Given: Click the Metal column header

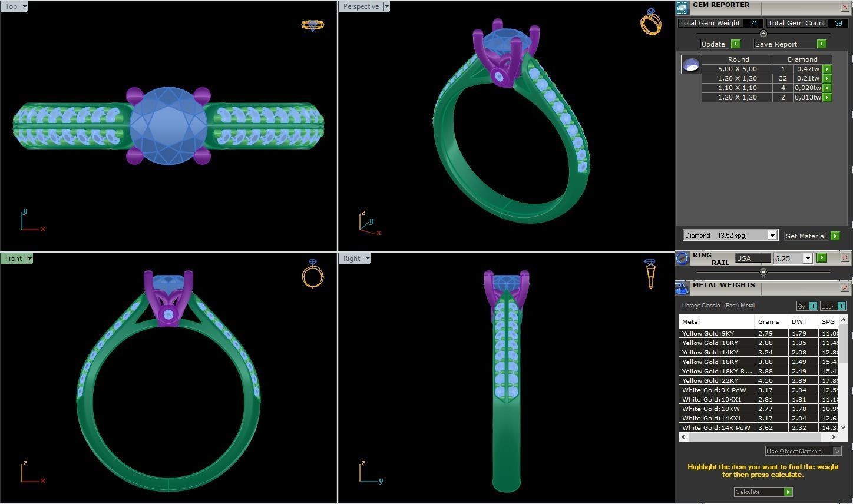Looking at the screenshot, I should pyautogui.click(x=716, y=321).
